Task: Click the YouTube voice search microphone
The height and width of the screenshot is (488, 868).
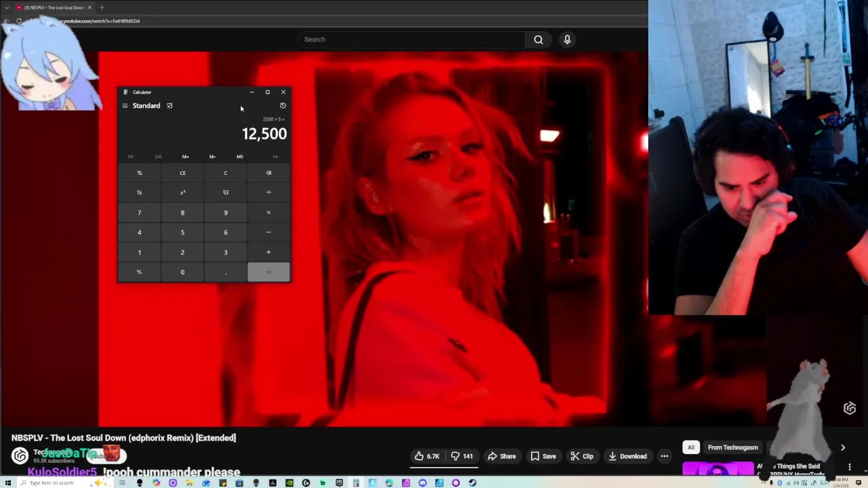Action: pos(568,39)
